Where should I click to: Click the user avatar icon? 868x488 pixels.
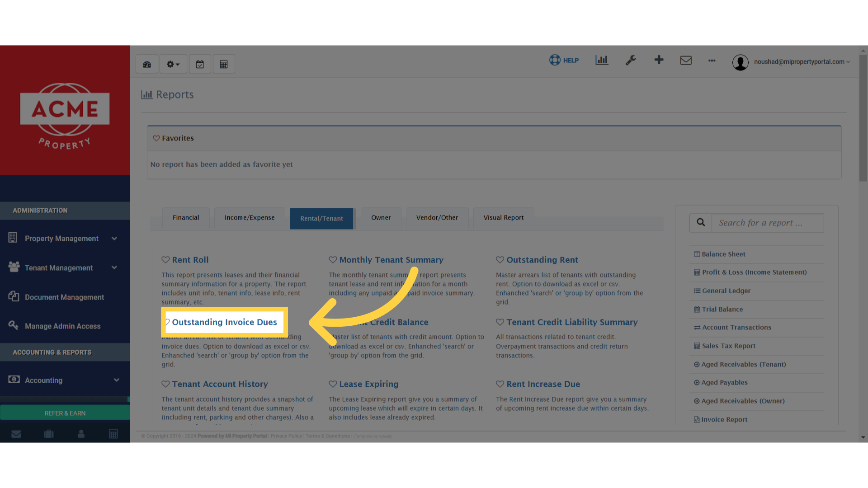pyautogui.click(x=741, y=62)
